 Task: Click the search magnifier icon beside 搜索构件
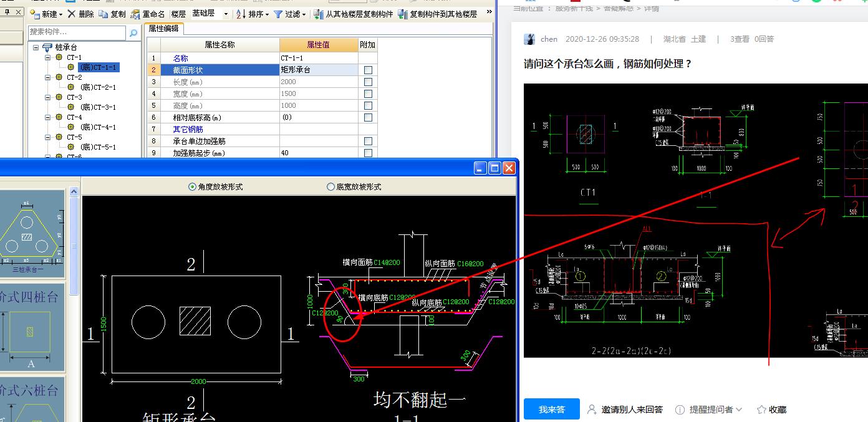point(133,32)
